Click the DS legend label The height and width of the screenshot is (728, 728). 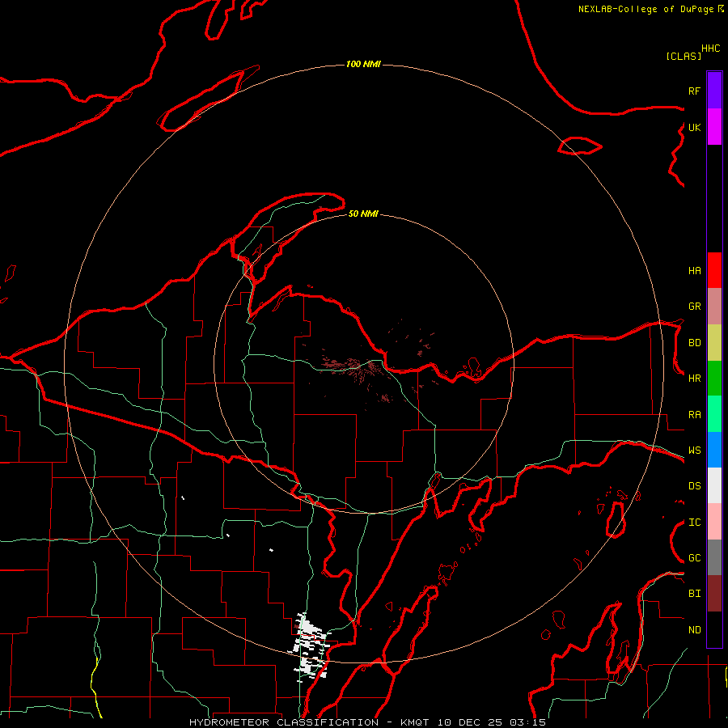point(694,486)
